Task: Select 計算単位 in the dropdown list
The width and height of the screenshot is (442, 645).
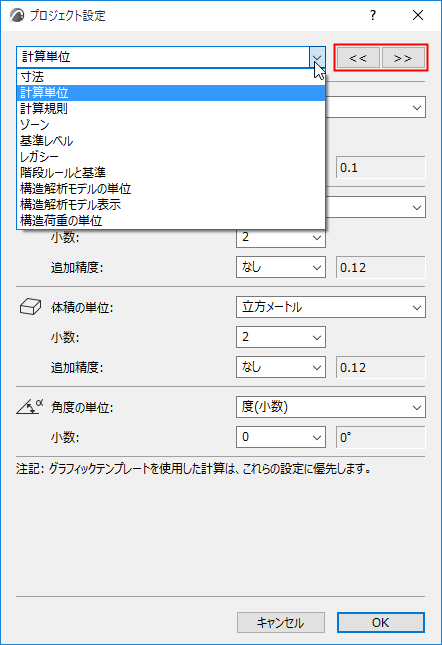Action: click(x=171, y=93)
